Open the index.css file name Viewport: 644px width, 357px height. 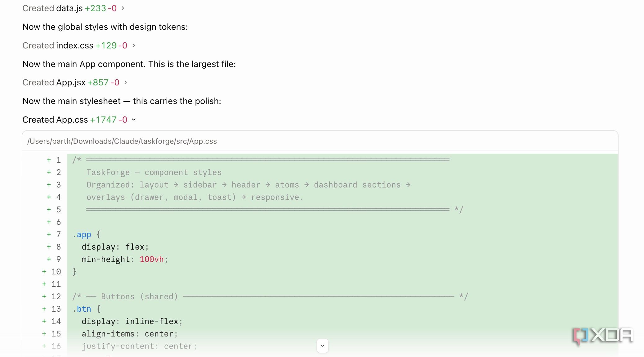tap(75, 46)
